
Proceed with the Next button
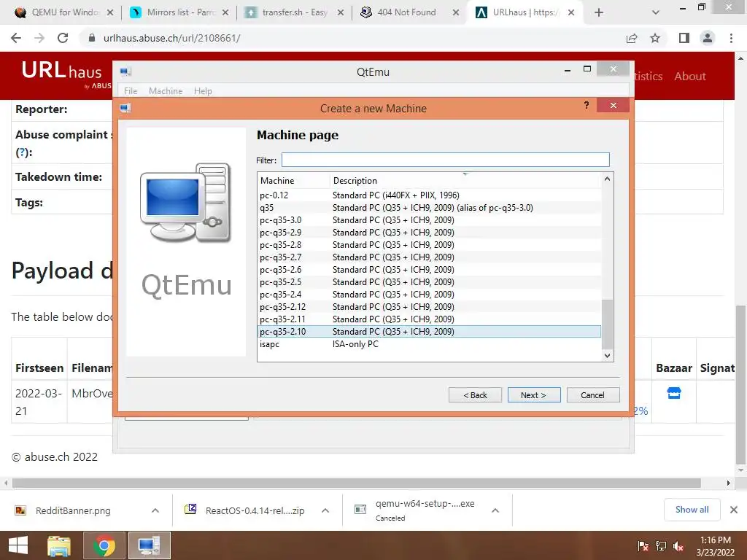[533, 394]
